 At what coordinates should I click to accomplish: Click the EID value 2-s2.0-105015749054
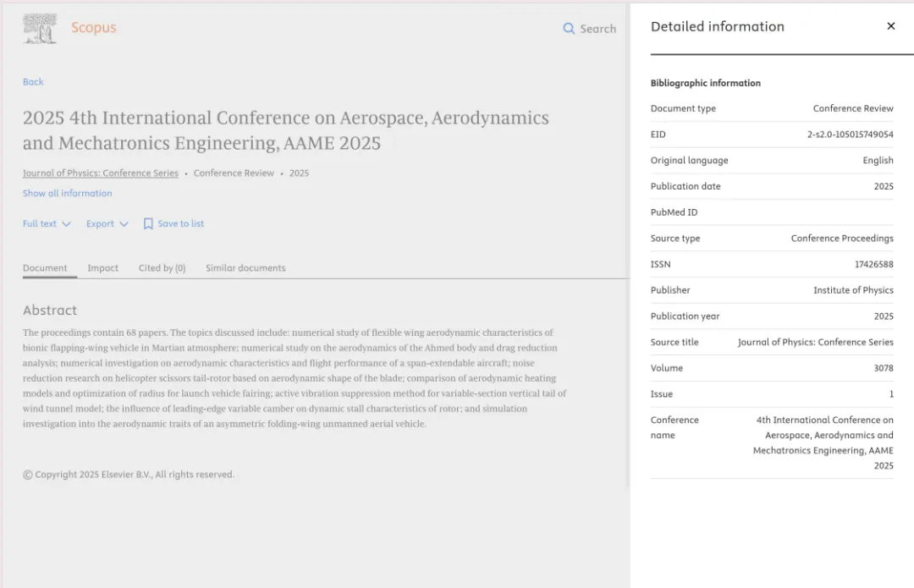tap(850, 135)
